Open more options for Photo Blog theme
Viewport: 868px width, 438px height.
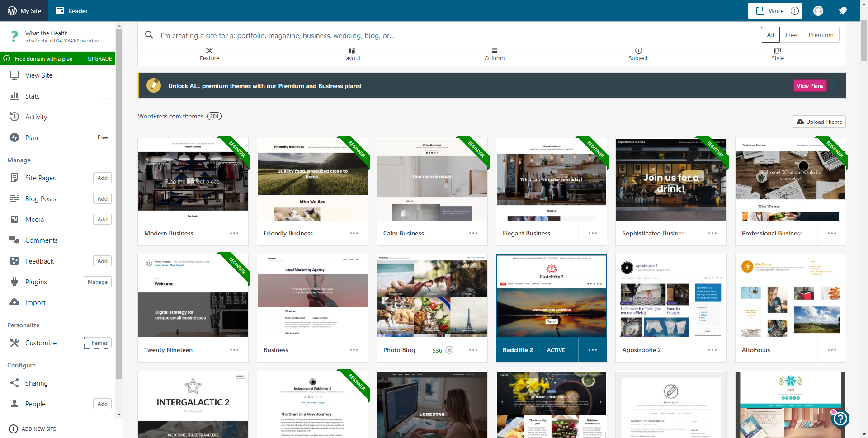click(x=473, y=350)
